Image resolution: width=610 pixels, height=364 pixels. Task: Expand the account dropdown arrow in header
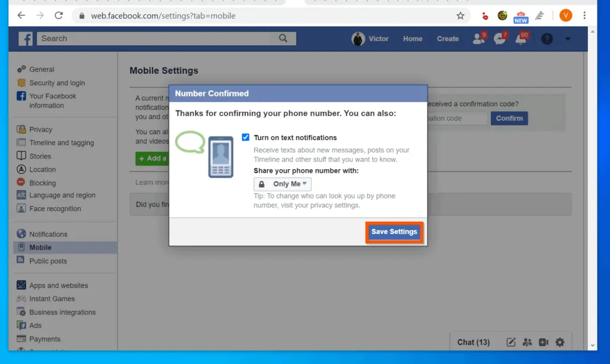pos(568,39)
